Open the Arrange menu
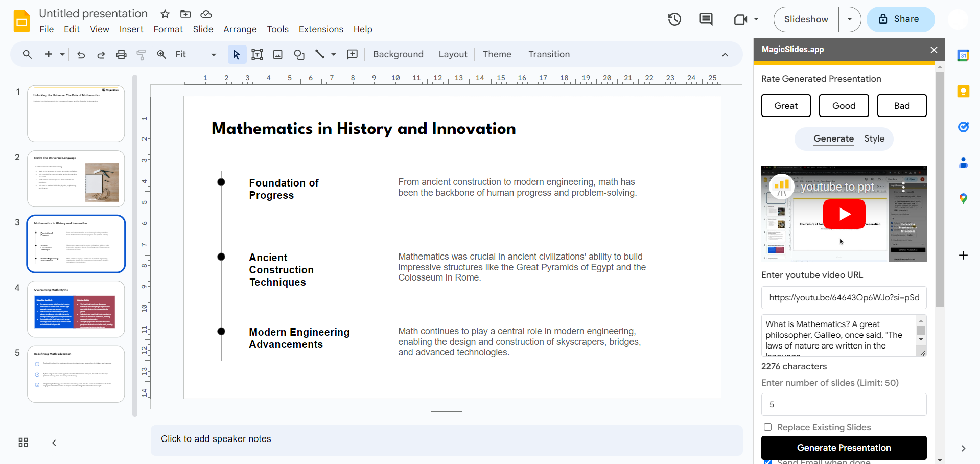This screenshot has height=464, width=980. 240,29
